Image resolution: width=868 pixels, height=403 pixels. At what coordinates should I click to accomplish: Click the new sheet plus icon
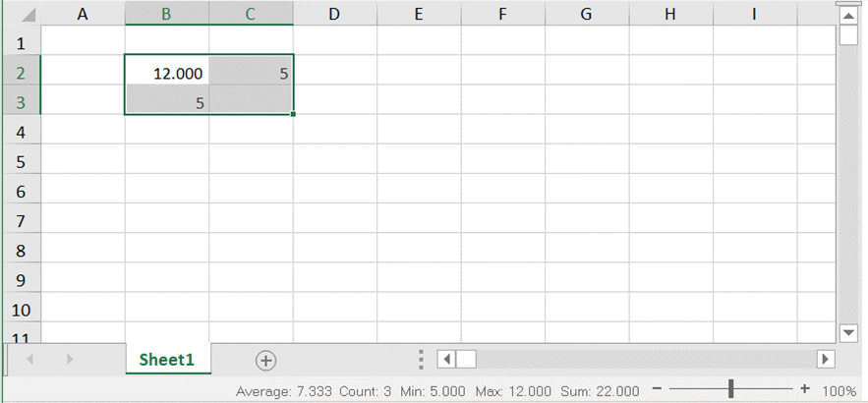(265, 360)
